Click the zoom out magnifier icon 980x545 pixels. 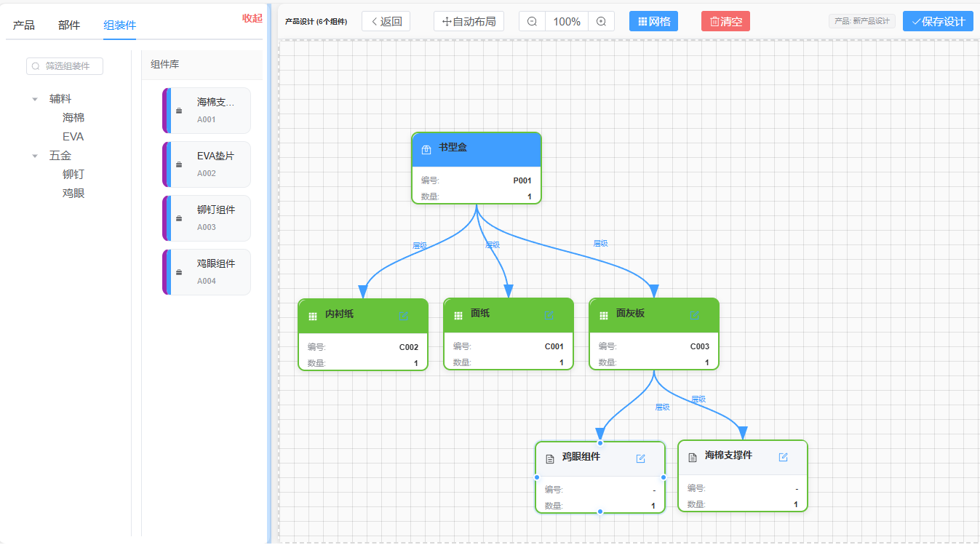pos(532,22)
